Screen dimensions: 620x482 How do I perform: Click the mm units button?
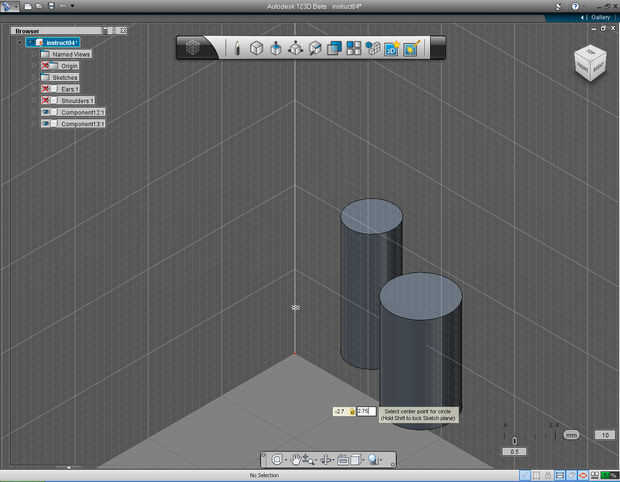point(571,435)
